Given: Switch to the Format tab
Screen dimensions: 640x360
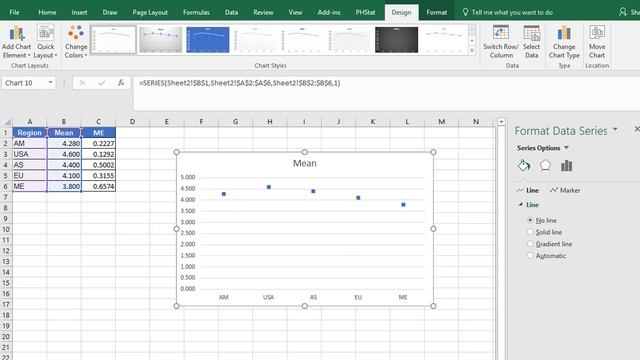Looking at the screenshot, I should tap(436, 12).
